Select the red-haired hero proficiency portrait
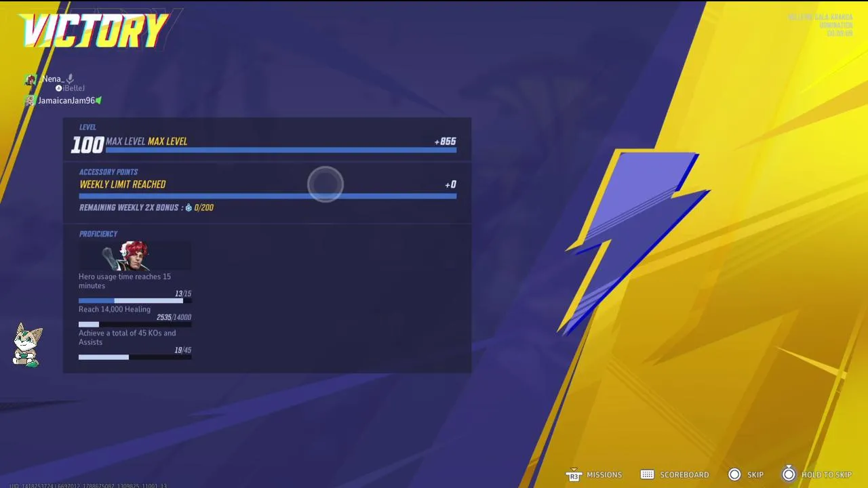Screen dimensions: 868x488 click(x=135, y=256)
